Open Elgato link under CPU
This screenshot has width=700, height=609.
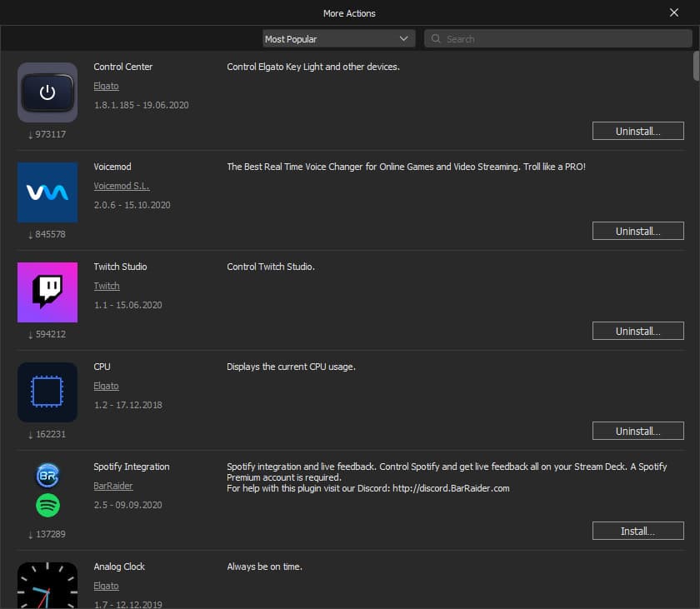pos(107,386)
